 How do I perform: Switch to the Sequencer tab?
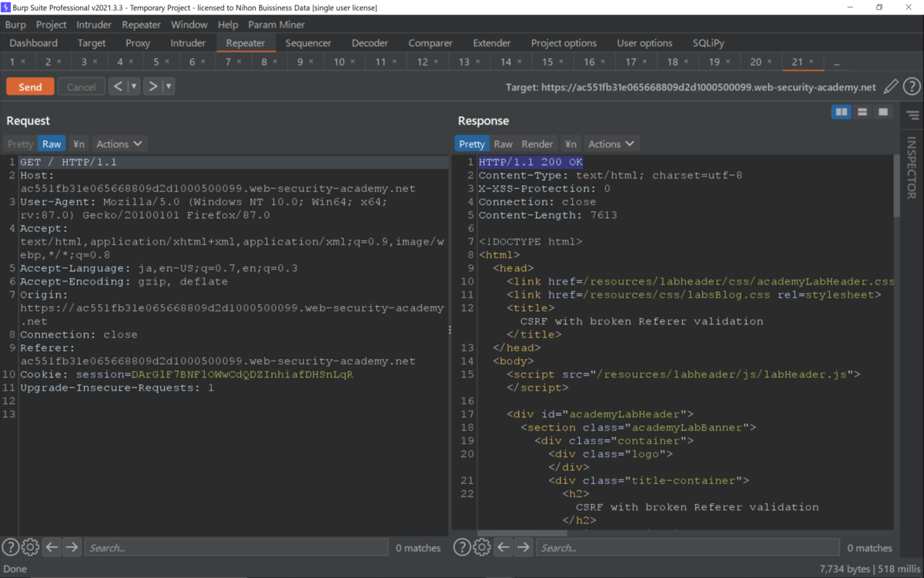(x=308, y=43)
